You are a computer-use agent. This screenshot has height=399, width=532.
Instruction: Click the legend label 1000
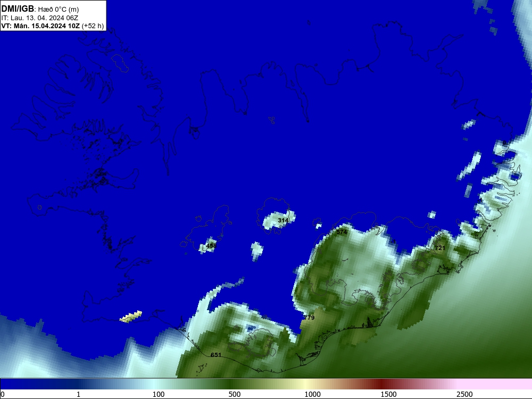pos(312,394)
